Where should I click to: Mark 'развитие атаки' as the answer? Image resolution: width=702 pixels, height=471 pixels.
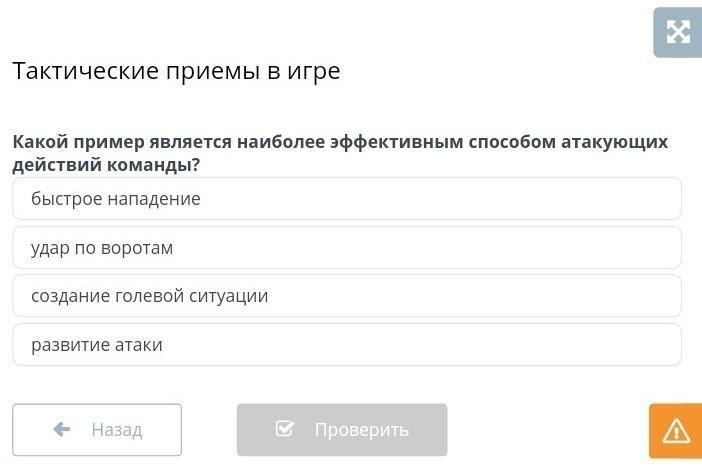[x=347, y=345]
